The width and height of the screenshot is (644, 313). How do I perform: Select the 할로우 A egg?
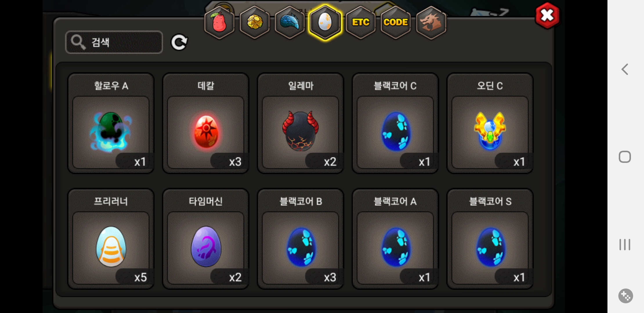click(111, 123)
